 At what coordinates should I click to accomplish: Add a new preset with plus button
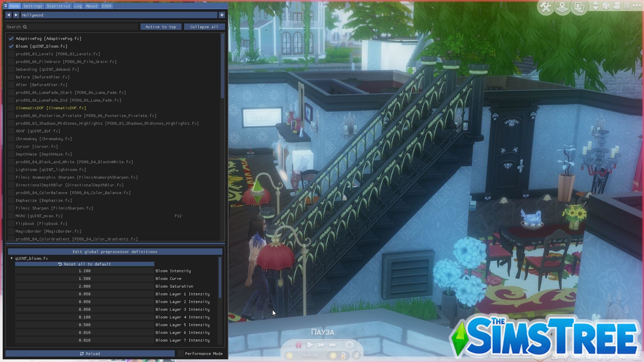click(222, 15)
